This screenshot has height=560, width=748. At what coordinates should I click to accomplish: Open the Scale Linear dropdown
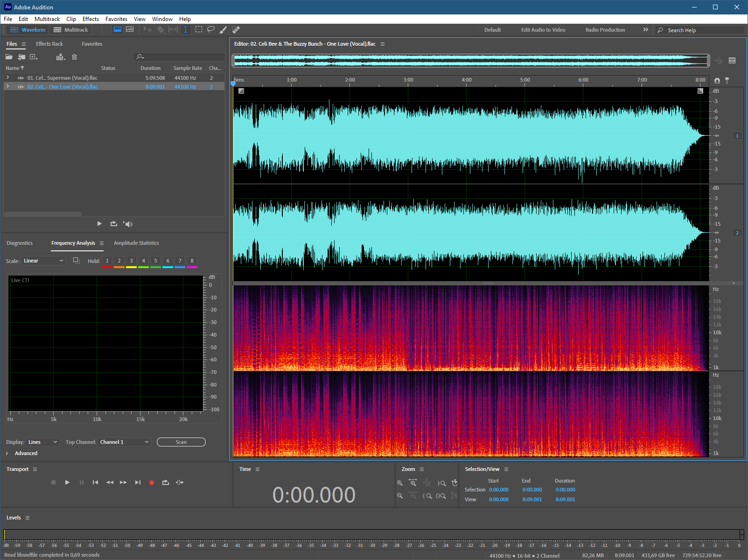tap(43, 261)
